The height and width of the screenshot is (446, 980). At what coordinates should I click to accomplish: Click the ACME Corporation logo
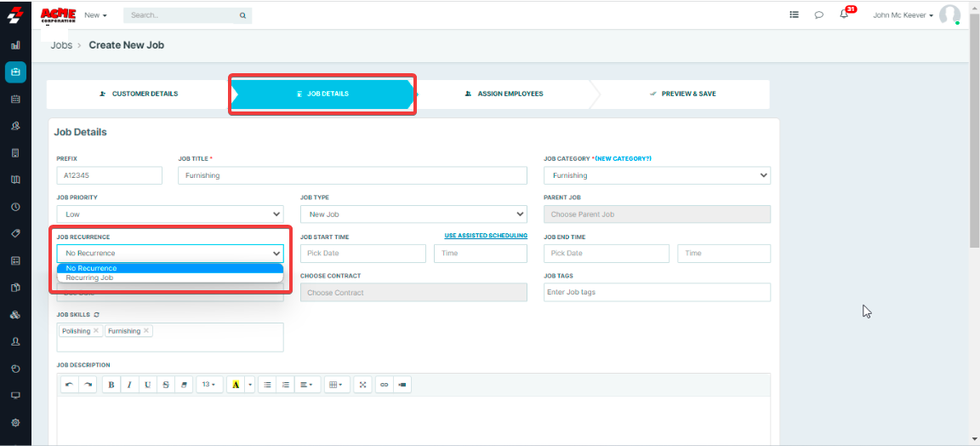tap(58, 15)
